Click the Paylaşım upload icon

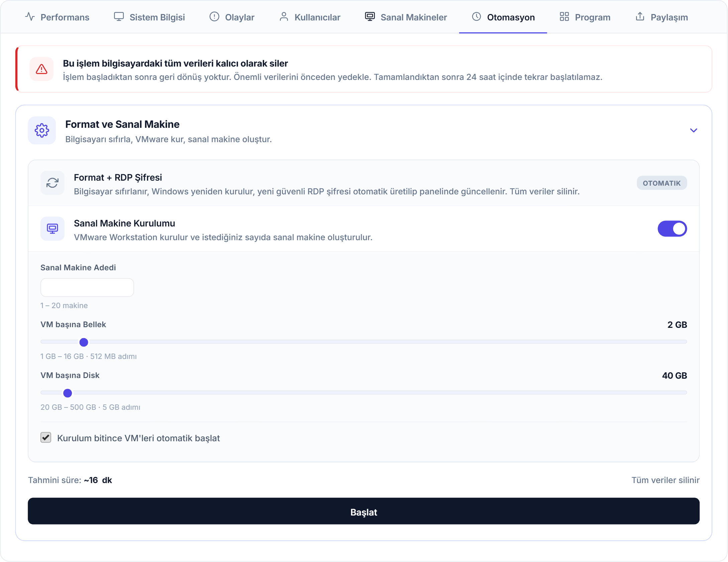(x=640, y=16)
